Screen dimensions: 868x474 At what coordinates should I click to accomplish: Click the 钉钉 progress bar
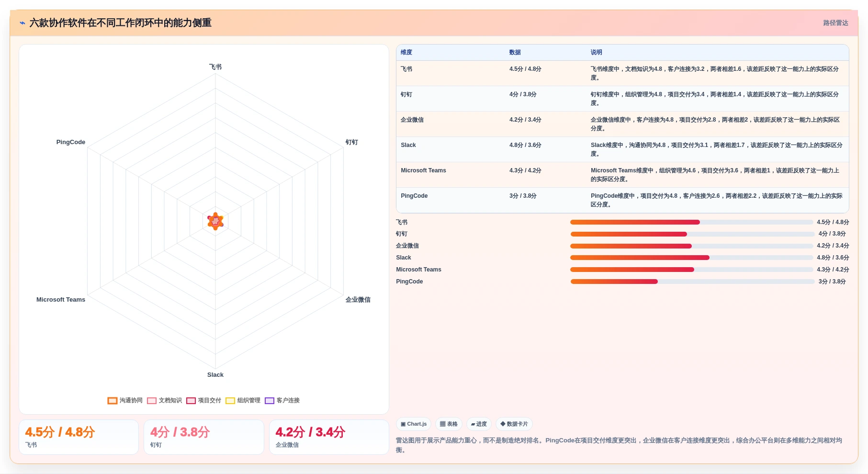click(x=692, y=234)
